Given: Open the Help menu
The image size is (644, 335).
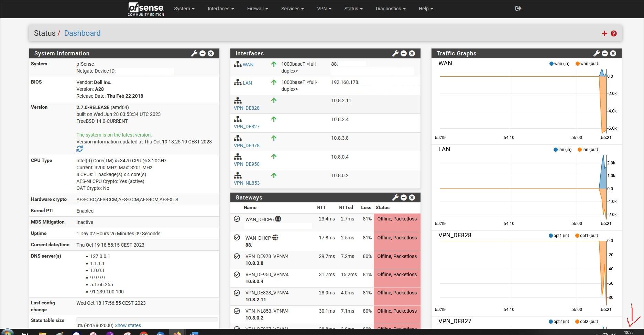Looking at the screenshot, I should 426,9.
